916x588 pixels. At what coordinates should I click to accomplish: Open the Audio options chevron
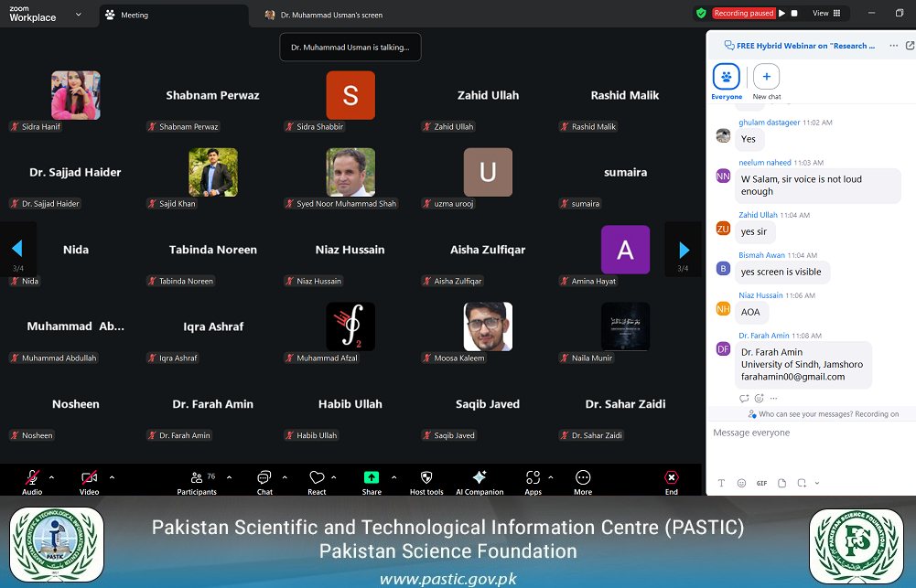(x=50, y=477)
